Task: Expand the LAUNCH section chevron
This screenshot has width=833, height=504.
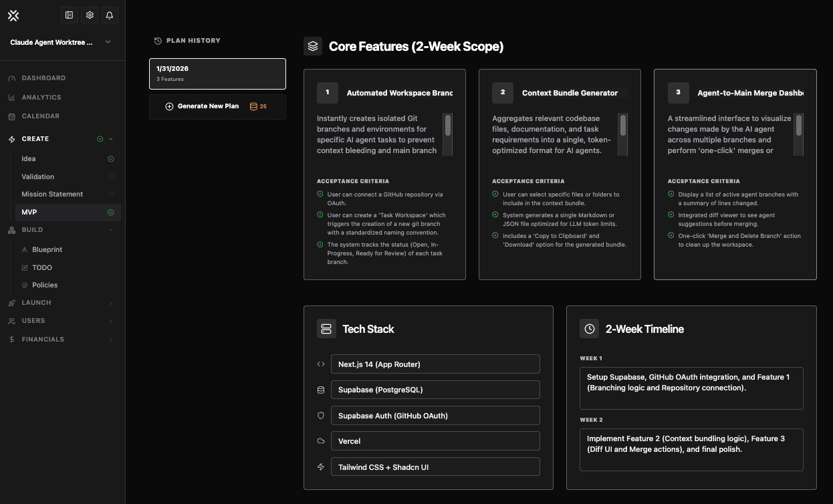Action: click(110, 302)
